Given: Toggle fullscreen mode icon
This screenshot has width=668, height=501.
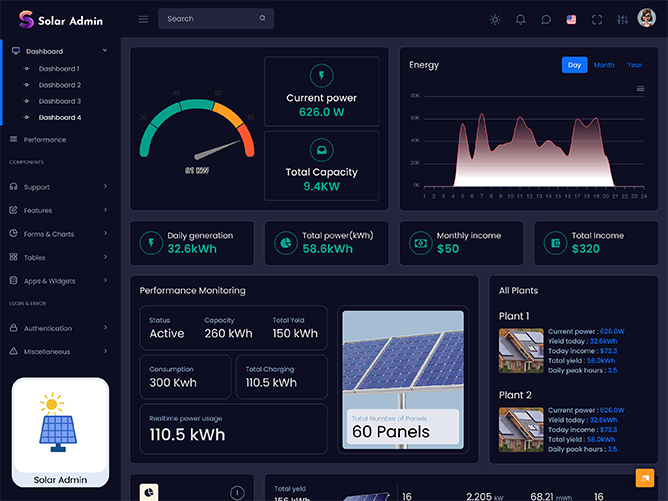Looking at the screenshot, I should pyautogui.click(x=598, y=19).
